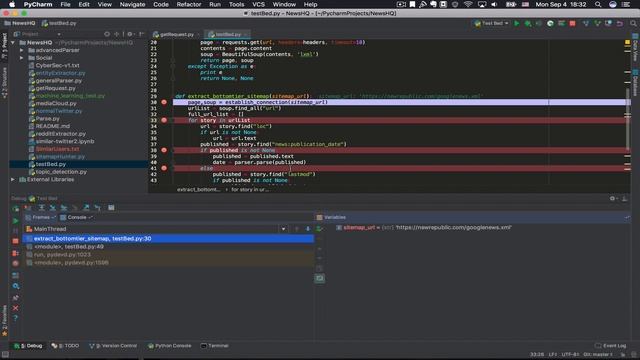Open the Refactor menu
Screen dimensions: 640x360
coord(189,4)
